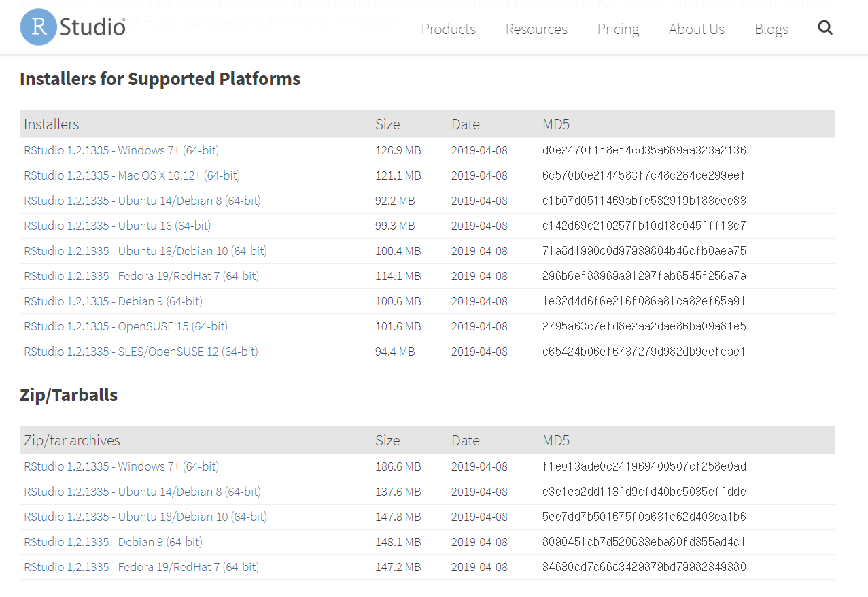Image resolution: width=868 pixels, height=597 pixels.
Task: Click the 147.8 MB size cell
Action: [398, 517]
